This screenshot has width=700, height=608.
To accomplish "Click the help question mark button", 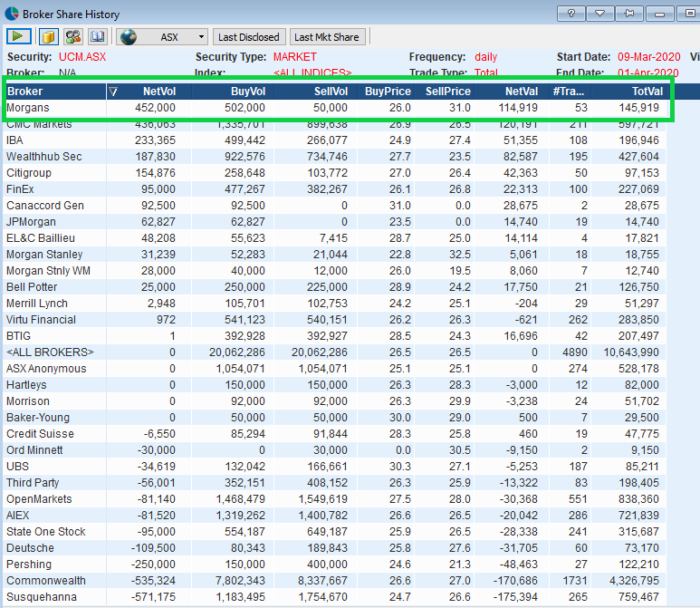I will [x=571, y=14].
